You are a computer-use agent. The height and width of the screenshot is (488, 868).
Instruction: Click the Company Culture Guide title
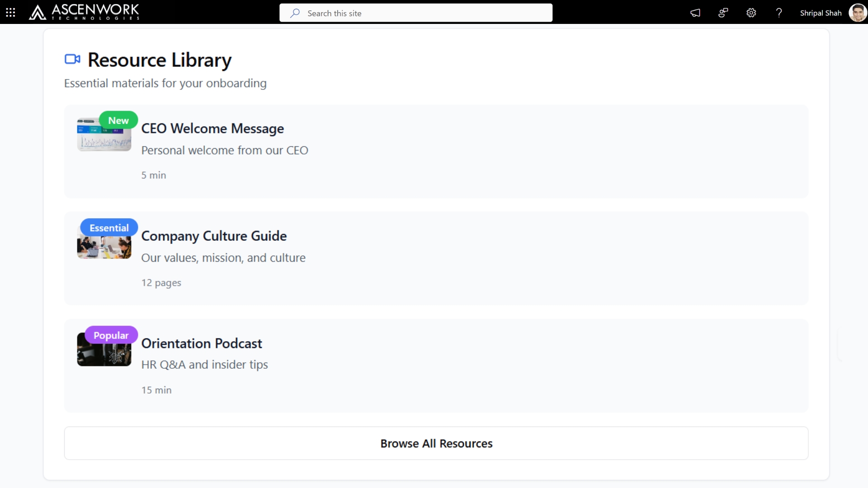[214, 236]
